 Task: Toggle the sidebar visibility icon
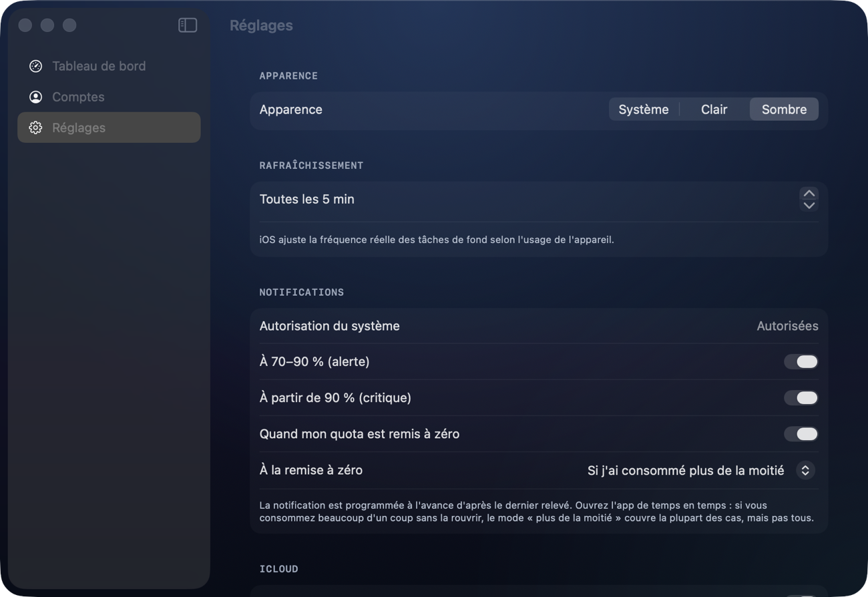click(x=188, y=25)
